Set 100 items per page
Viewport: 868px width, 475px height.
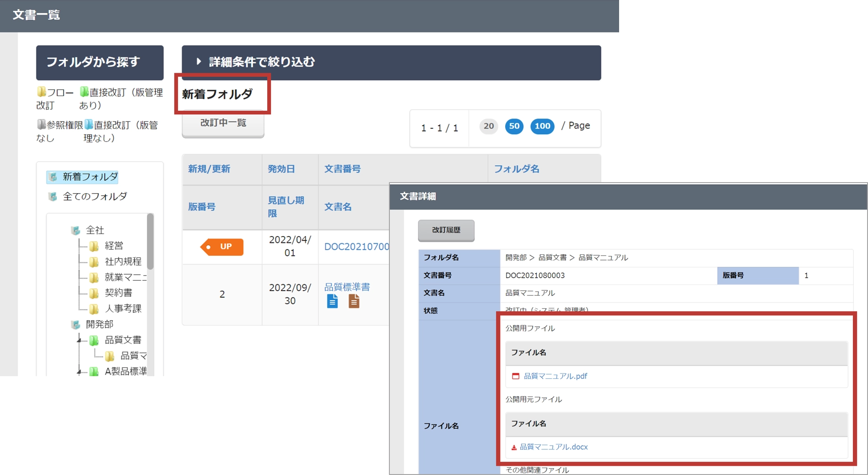[x=542, y=126]
